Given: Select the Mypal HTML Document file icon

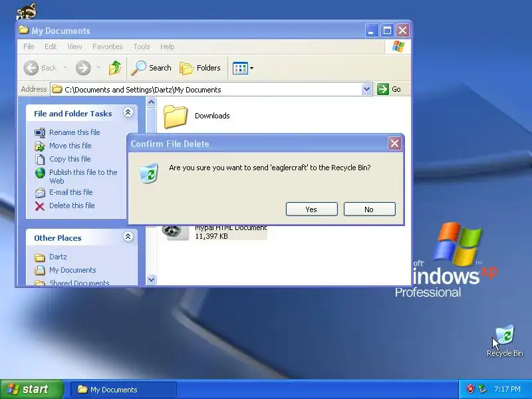Looking at the screenshot, I should coord(175,232).
